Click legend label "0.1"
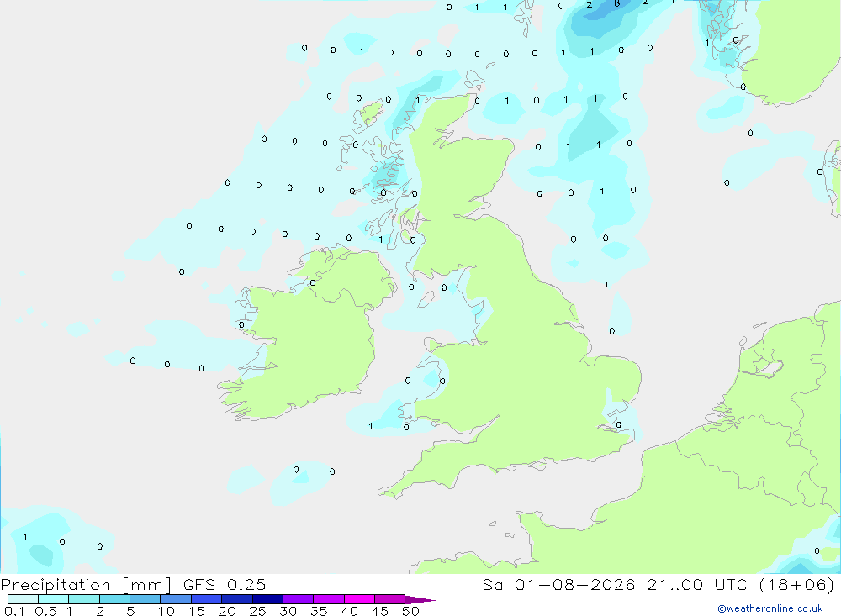Screen dimensions: 841x616 (14, 611)
